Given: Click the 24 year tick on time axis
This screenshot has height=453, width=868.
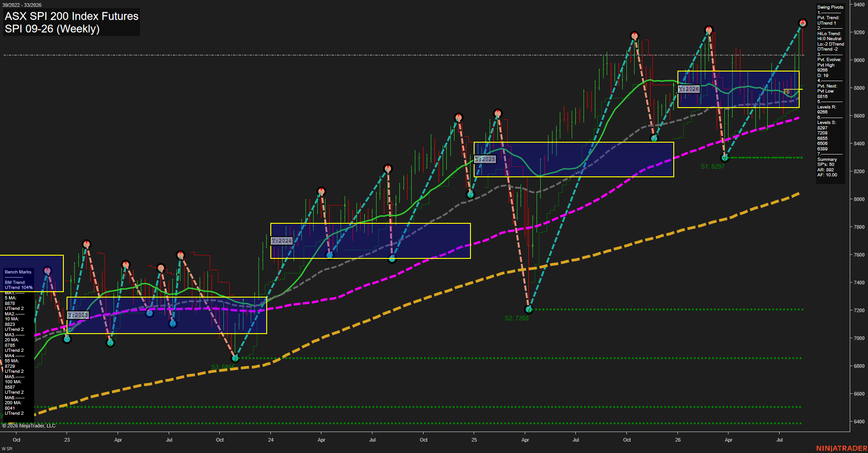Looking at the screenshot, I should coord(271,440).
